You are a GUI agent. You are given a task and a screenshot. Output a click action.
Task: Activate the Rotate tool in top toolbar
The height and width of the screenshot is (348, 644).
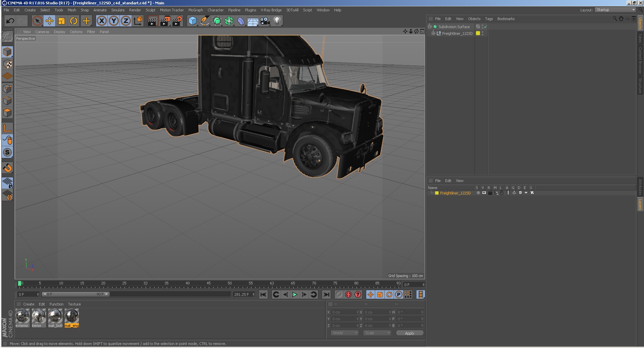point(74,21)
